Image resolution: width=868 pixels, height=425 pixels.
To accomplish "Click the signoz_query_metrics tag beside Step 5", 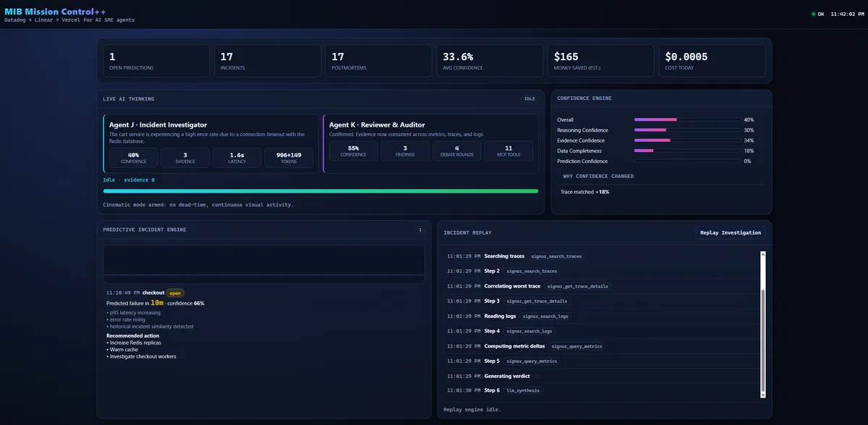I will [x=532, y=361].
